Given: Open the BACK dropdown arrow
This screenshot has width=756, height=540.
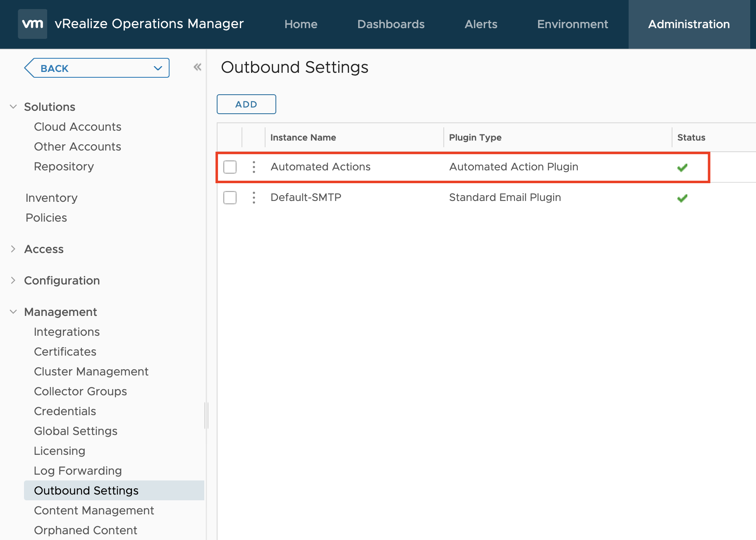Looking at the screenshot, I should tap(158, 68).
